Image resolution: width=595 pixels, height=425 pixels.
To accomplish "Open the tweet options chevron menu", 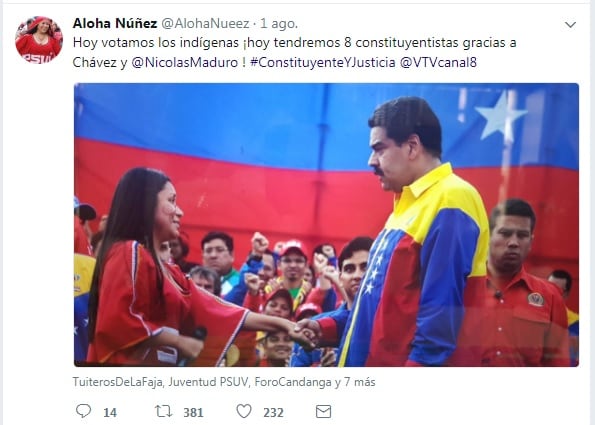I will (570, 25).
